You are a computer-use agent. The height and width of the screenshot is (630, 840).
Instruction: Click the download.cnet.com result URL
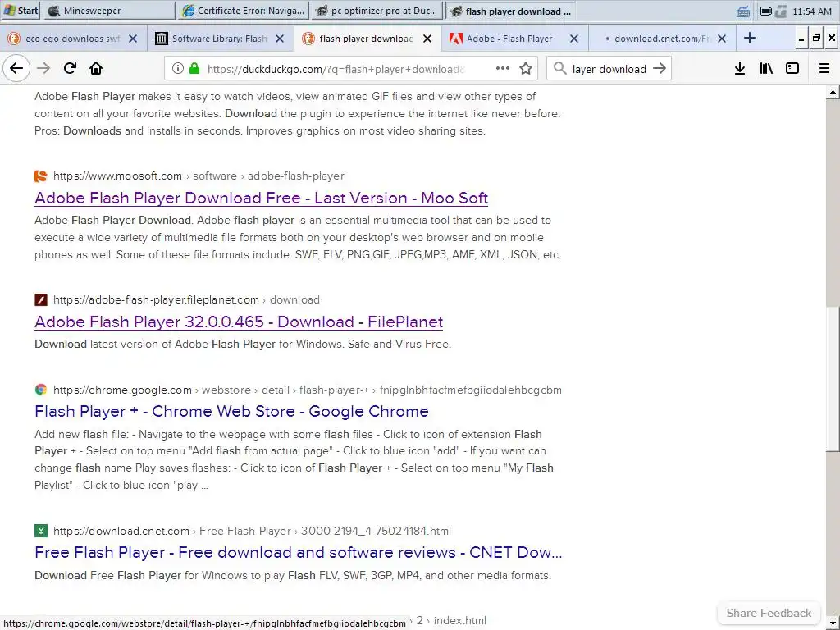pos(252,531)
